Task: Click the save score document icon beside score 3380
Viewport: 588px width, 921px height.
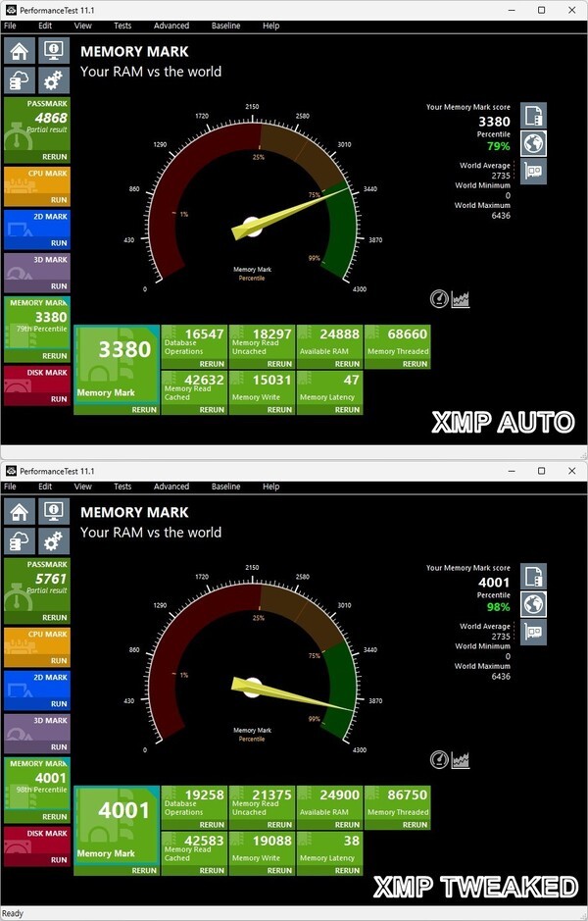Action: (x=533, y=116)
